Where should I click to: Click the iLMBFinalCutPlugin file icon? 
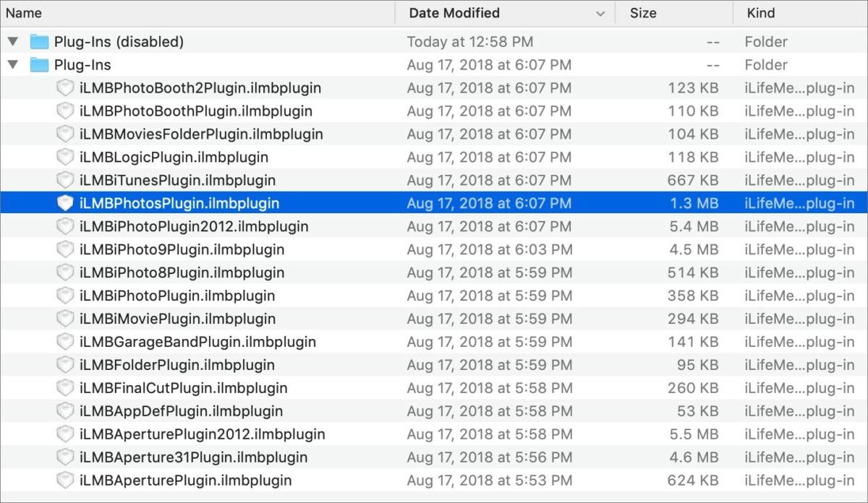click(66, 388)
